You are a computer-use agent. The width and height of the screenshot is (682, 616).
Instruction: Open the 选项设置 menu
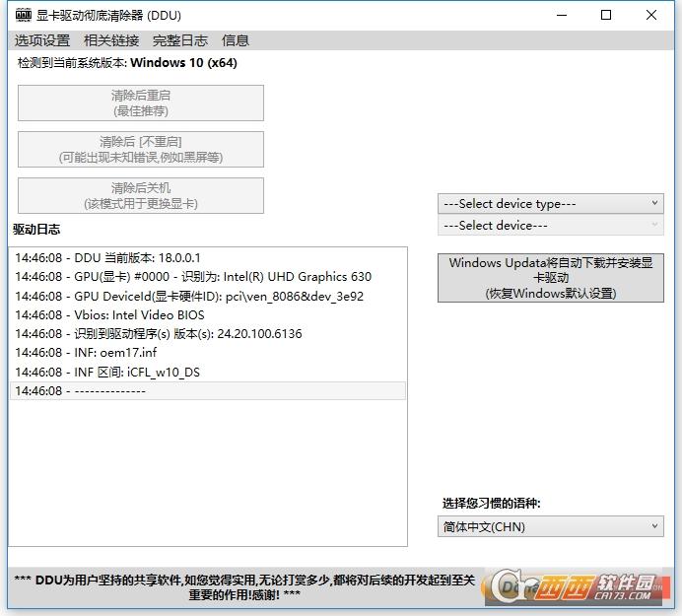[42, 40]
